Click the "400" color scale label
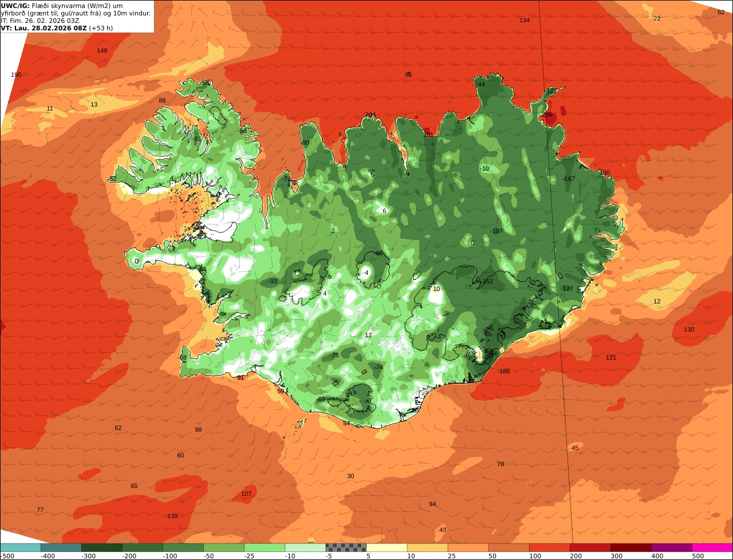 (x=657, y=556)
